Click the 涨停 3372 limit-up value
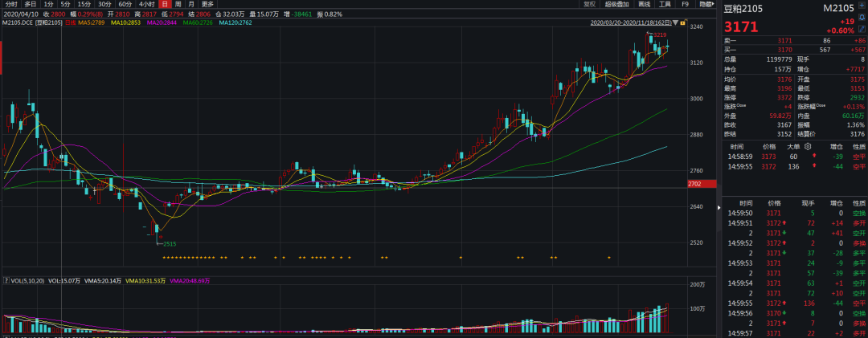The image size is (868, 338). pyautogui.click(x=785, y=98)
